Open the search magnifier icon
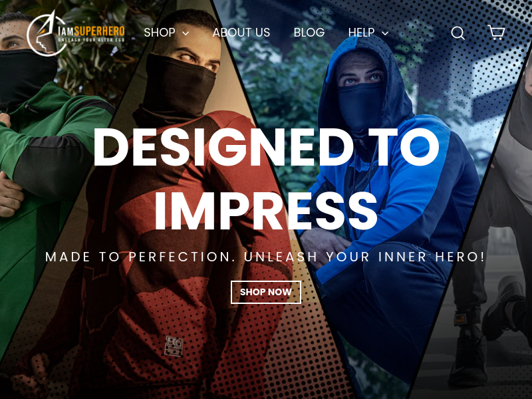532x399 pixels. point(458,33)
